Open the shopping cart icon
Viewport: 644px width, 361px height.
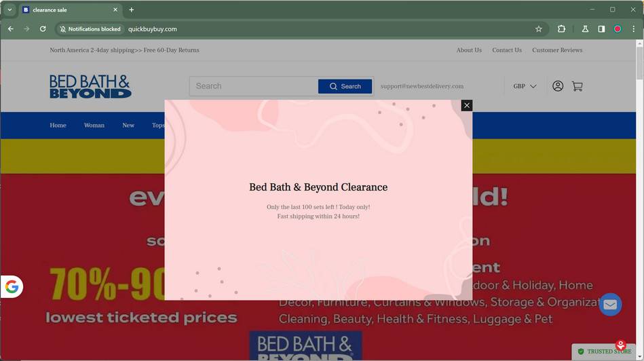pos(577,86)
